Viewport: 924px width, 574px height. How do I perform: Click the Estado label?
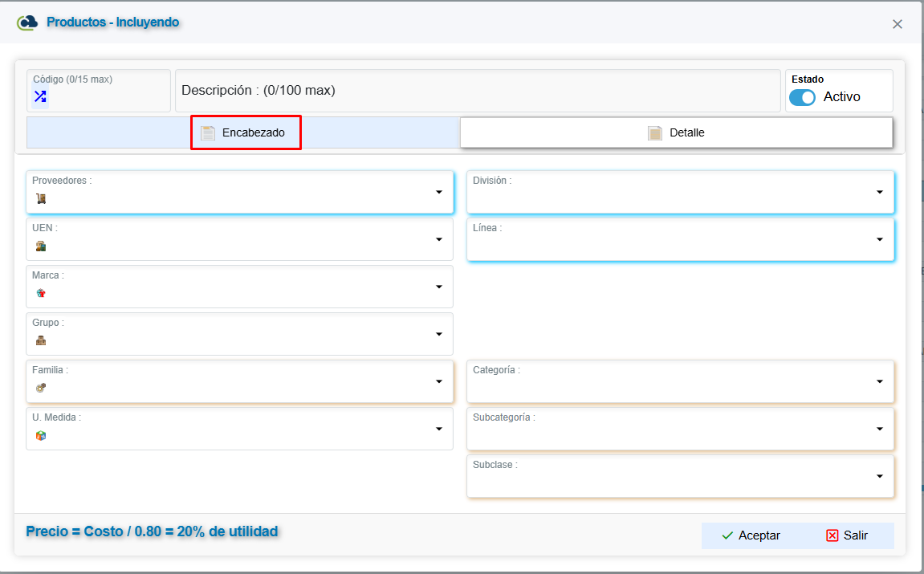(808, 79)
